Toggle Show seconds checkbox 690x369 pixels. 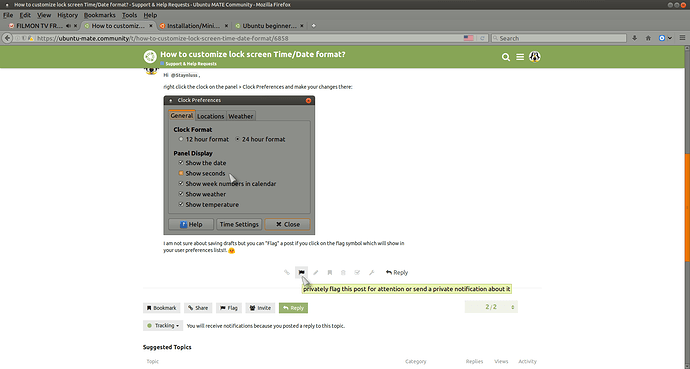point(181,173)
